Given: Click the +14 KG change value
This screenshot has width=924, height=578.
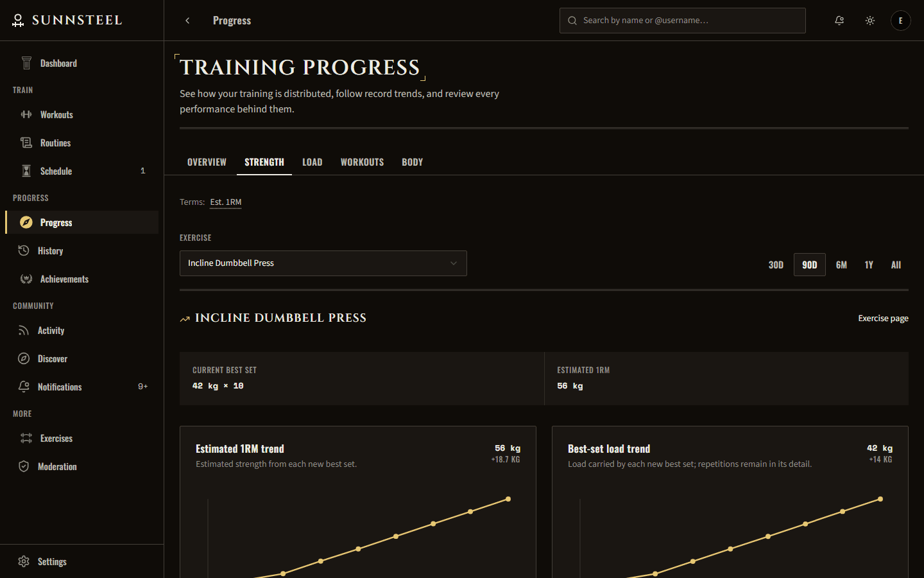Looking at the screenshot, I should [x=880, y=459].
